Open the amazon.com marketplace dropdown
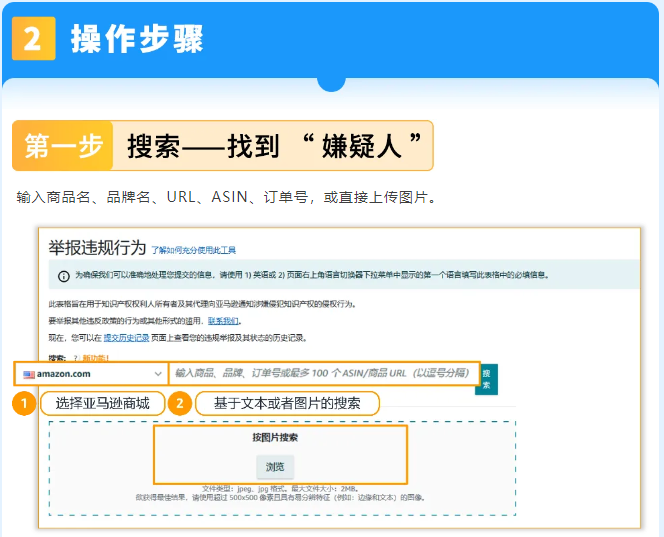664x537 pixels. (x=92, y=373)
